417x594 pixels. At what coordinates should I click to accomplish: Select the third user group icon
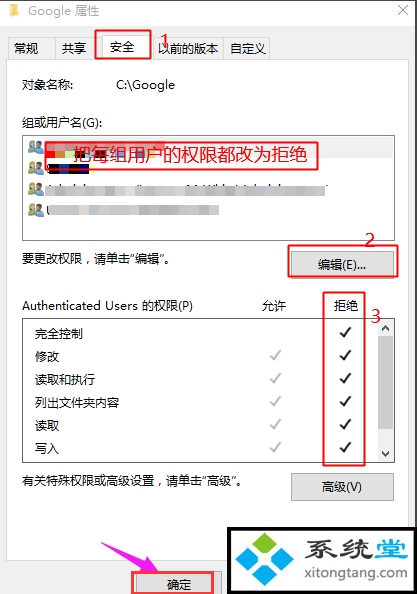pos(36,189)
